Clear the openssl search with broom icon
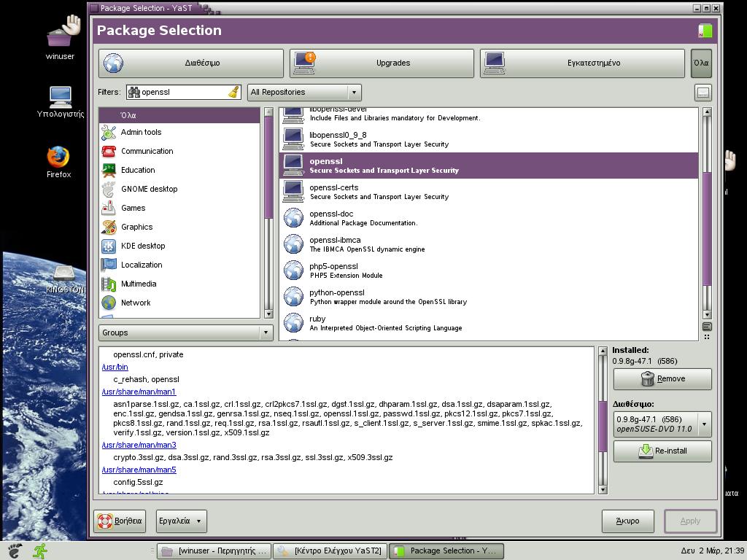747x560 pixels. pos(233,92)
